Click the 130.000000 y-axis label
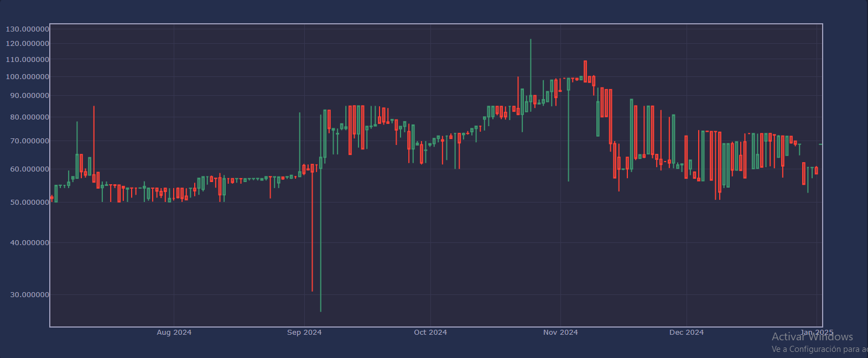The image size is (868, 358). pos(28,29)
